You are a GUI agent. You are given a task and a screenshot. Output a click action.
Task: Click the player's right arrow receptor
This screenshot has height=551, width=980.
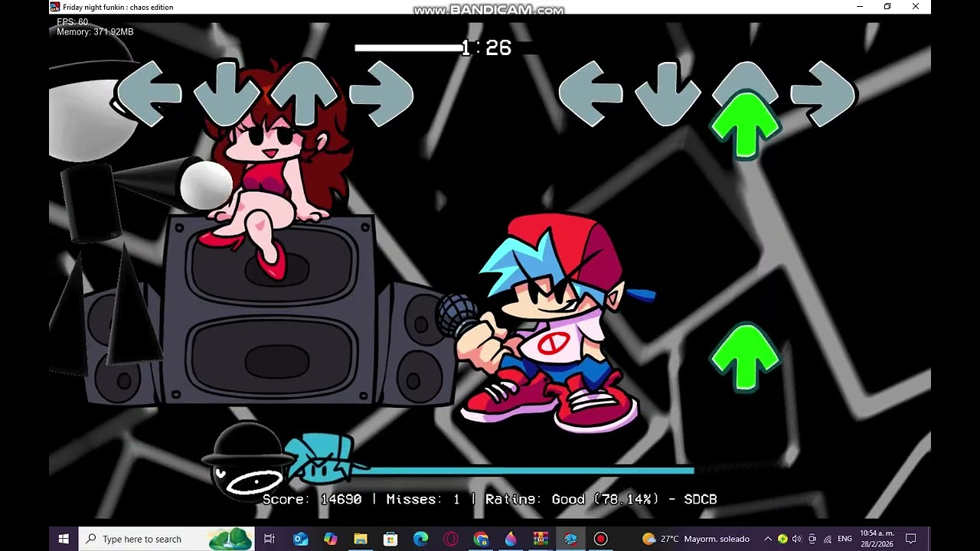click(x=823, y=93)
